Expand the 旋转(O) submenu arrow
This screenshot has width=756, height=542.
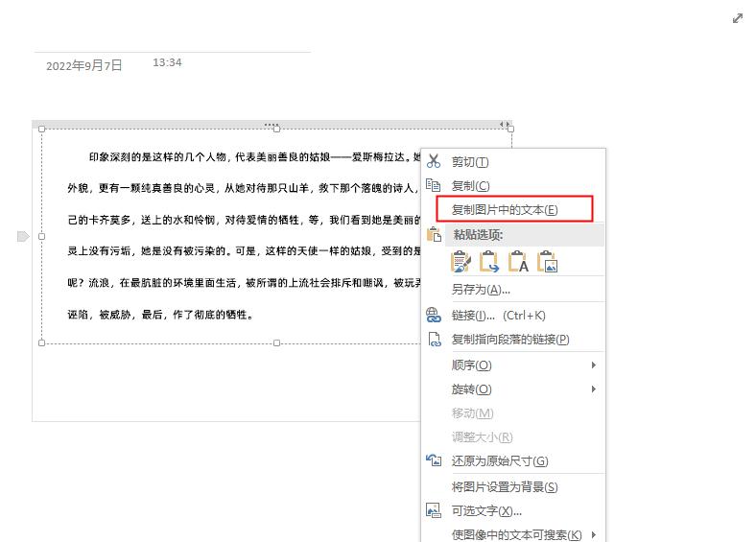594,389
